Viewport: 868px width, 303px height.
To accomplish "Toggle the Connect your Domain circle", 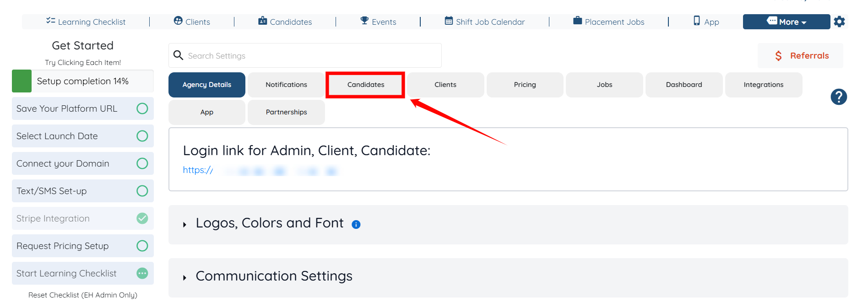I will tap(142, 163).
